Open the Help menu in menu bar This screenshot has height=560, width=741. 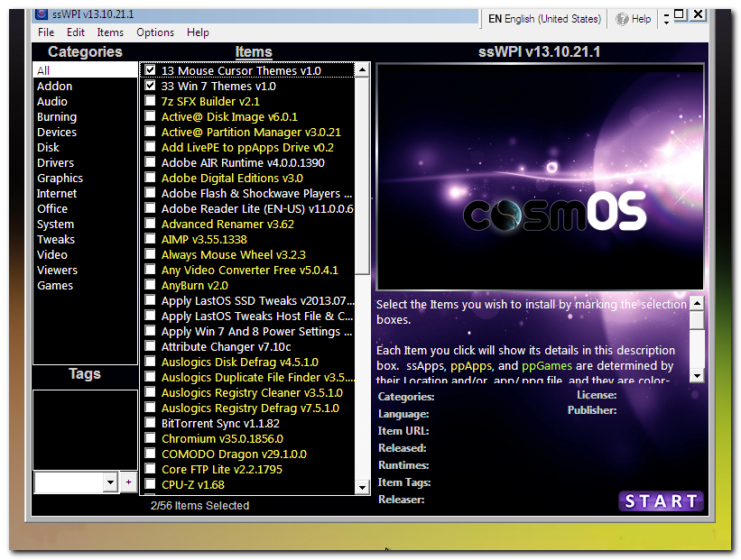(198, 32)
